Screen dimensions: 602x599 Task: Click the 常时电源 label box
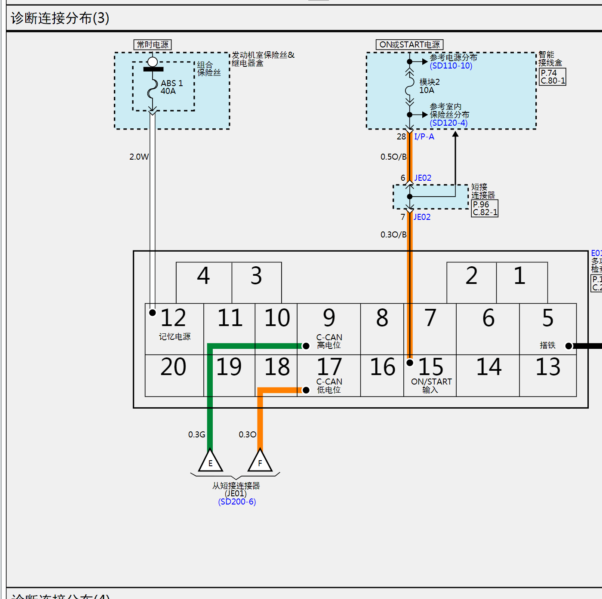[152, 45]
